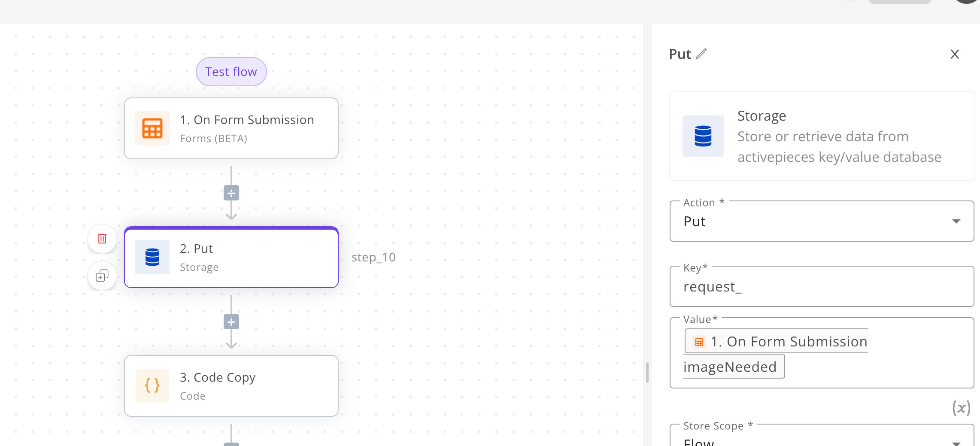The height and width of the screenshot is (446, 980).
Task: Click the curly braces Code icon
Action: (x=152, y=385)
